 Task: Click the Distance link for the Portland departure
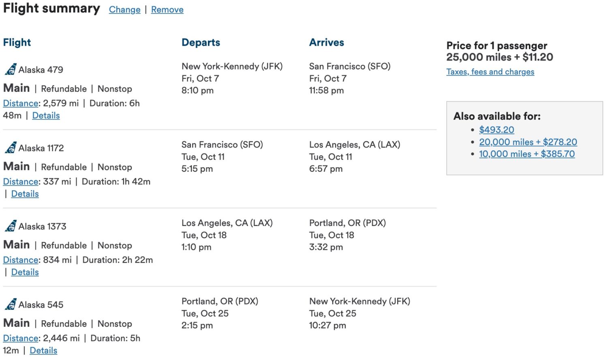pyautogui.click(x=20, y=338)
